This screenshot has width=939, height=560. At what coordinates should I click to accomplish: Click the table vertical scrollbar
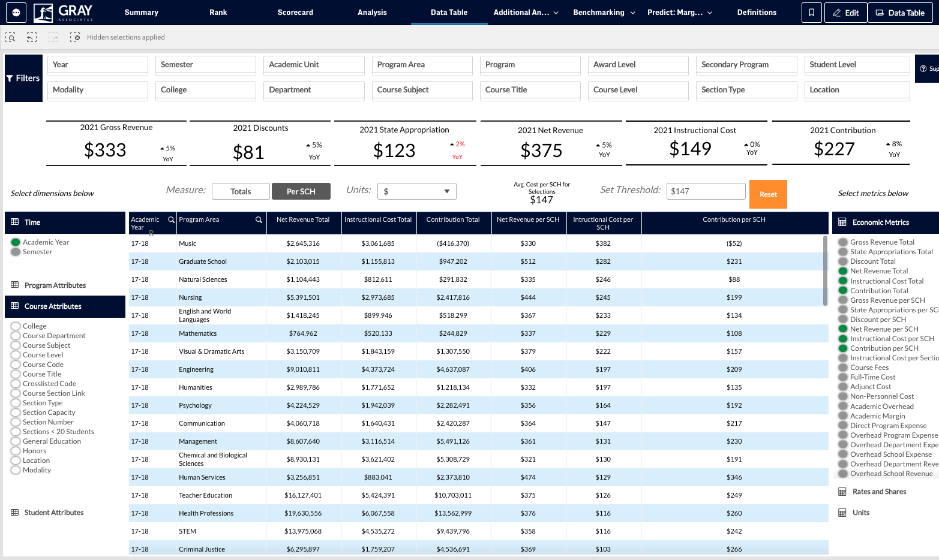825,271
